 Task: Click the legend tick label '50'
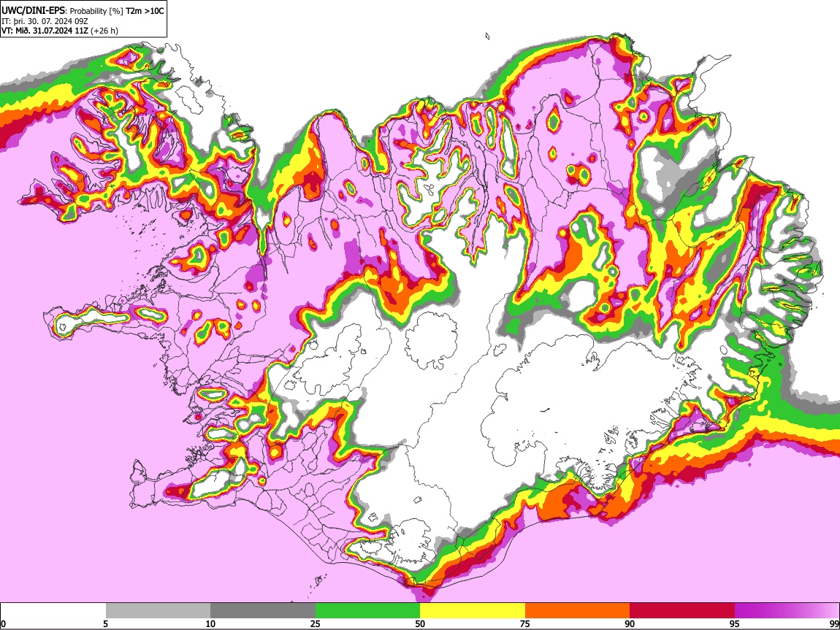(420, 624)
